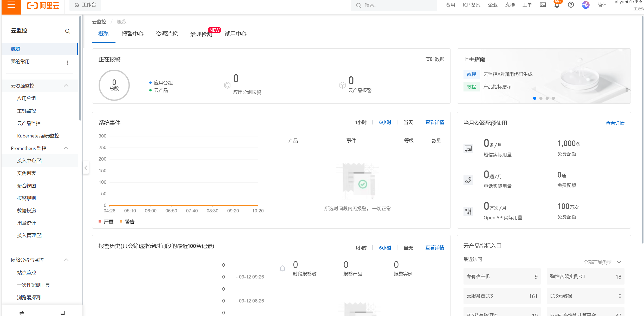Click the 云产品报警 cube icon
The image size is (644, 316).
[x=342, y=85]
